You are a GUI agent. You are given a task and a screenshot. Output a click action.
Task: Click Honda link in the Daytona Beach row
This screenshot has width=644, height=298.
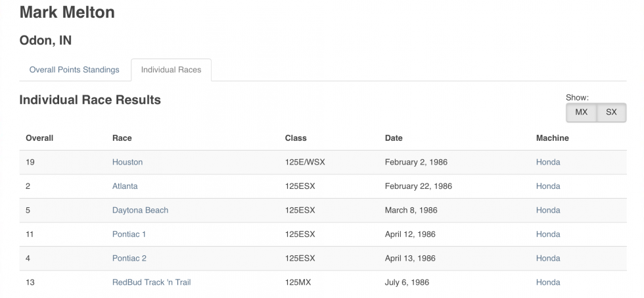click(x=548, y=211)
